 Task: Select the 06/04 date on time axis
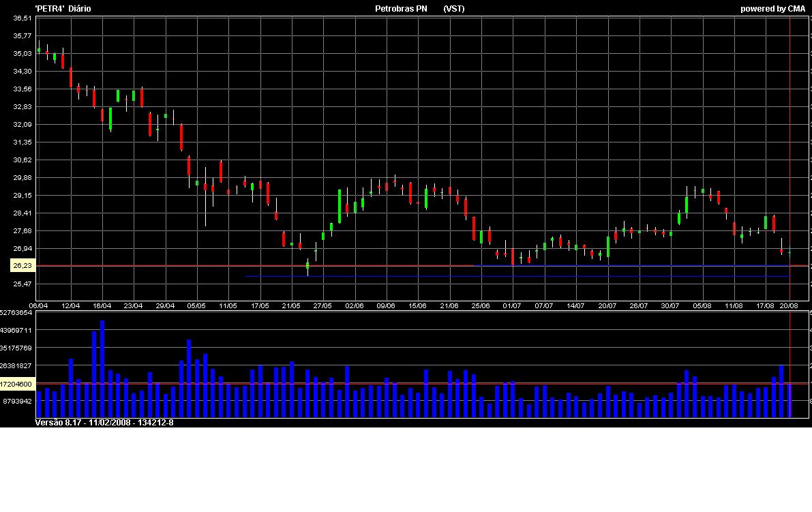point(39,306)
